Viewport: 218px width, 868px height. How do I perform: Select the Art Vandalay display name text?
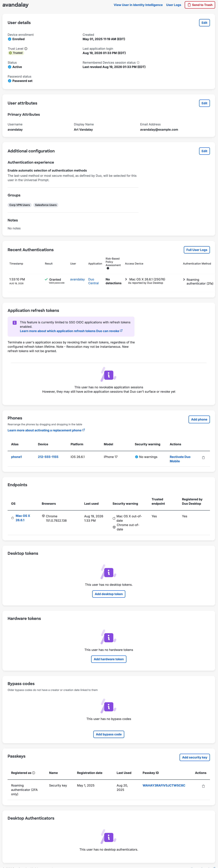(x=83, y=130)
